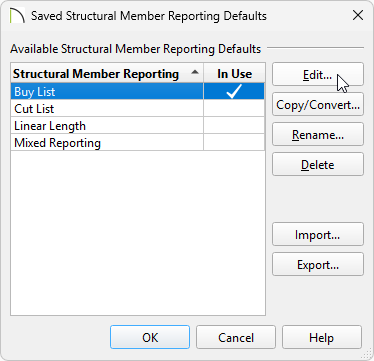Export the reporting defaults
The height and width of the screenshot is (361, 374).
[x=318, y=264]
